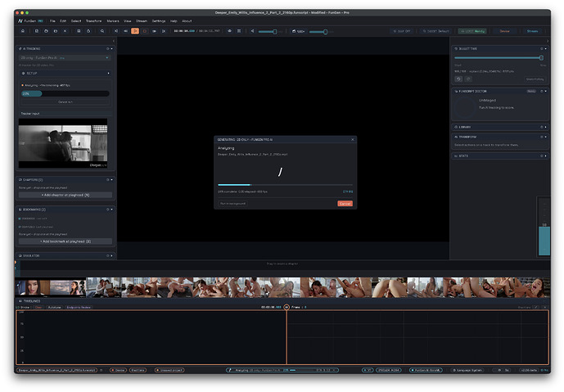Viewport: 564px width, 392px height.
Task: Click the undo icon in Bullet Time panel
Action: click(x=458, y=79)
